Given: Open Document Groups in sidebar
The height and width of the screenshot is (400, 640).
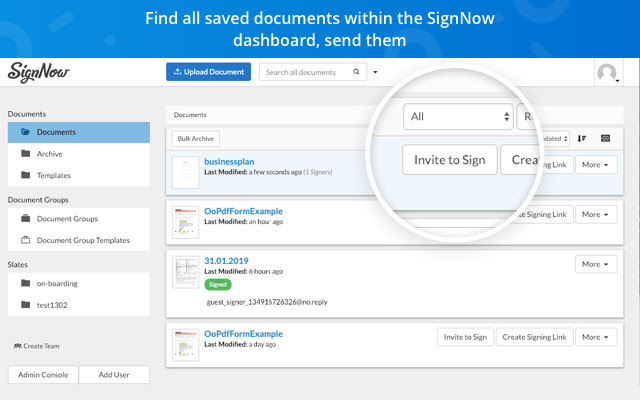Looking at the screenshot, I should point(79,219).
